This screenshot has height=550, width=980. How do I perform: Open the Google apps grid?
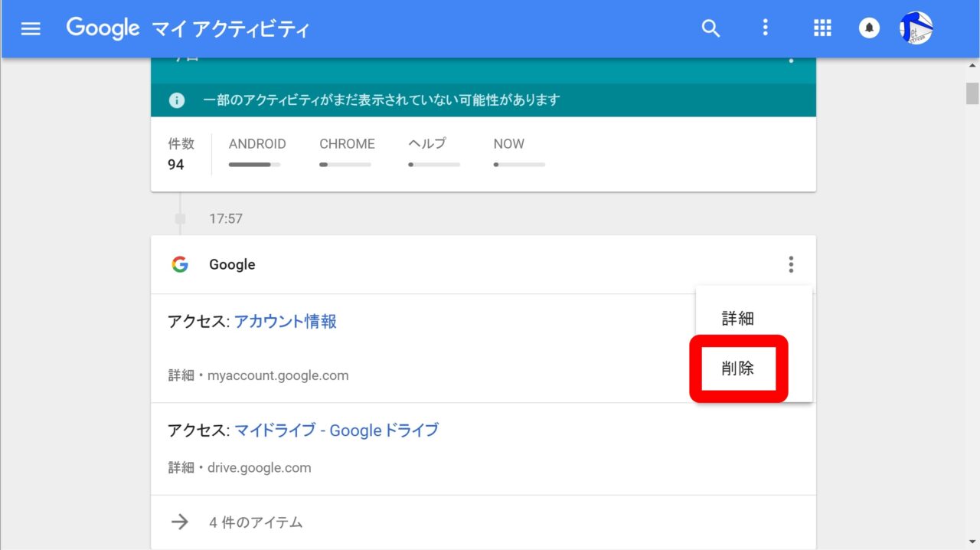[822, 29]
